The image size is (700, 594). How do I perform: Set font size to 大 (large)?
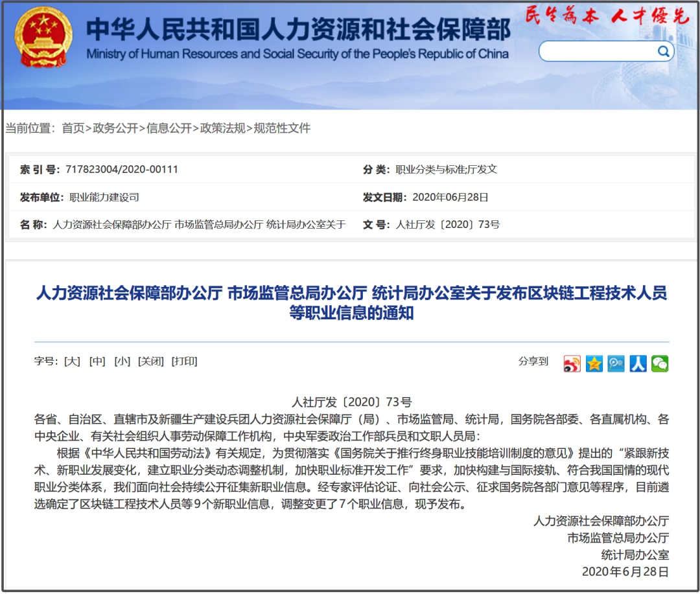[x=72, y=361]
